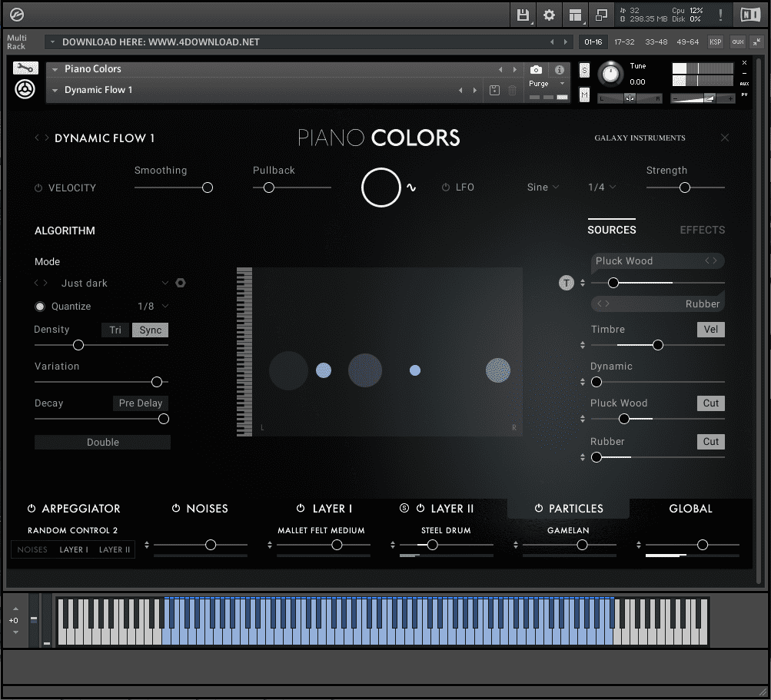Click the Pre Delay button

[141, 403]
